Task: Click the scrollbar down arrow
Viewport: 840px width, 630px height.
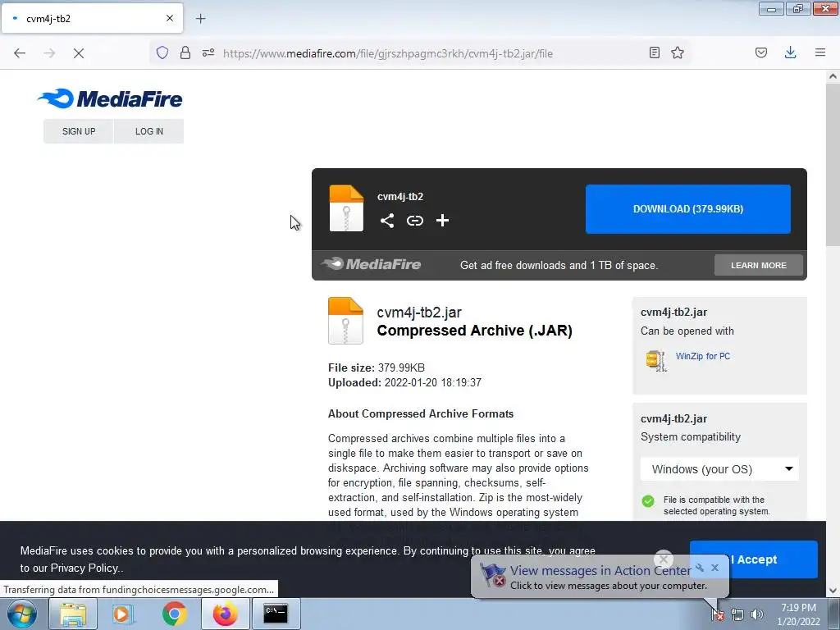Action: [833, 591]
